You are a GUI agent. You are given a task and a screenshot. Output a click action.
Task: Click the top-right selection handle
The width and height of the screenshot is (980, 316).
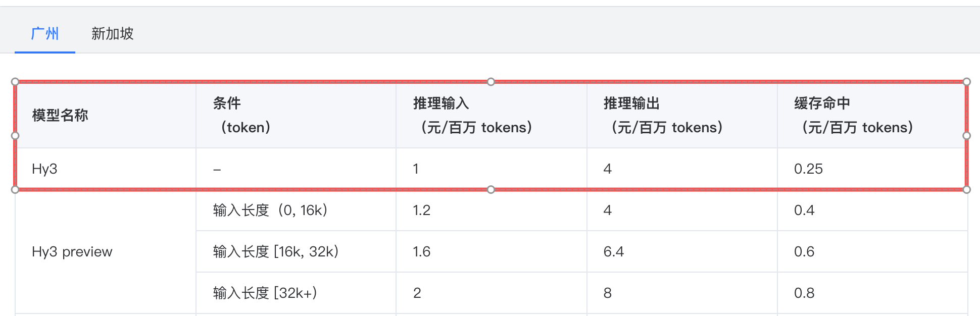(967, 82)
